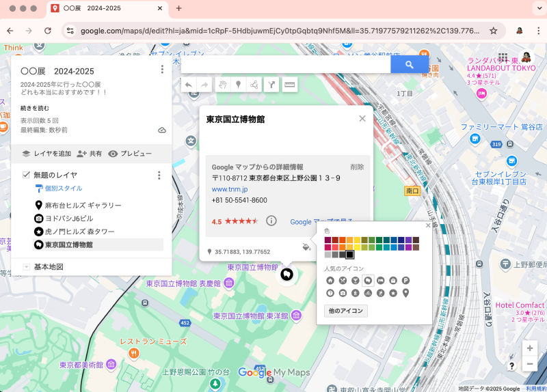This screenshot has width=547, height=392.
Task: Zoom out with the minus button
Action: [529, 364]
